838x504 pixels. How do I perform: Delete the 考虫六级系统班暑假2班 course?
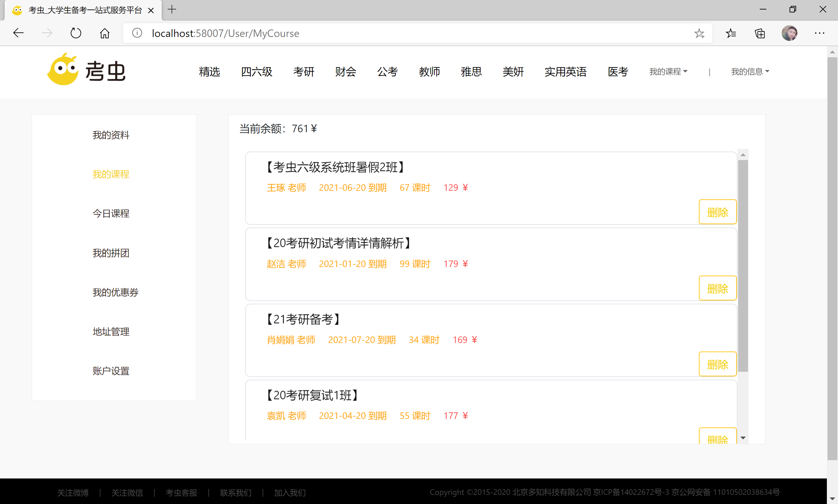click(717, 212)
